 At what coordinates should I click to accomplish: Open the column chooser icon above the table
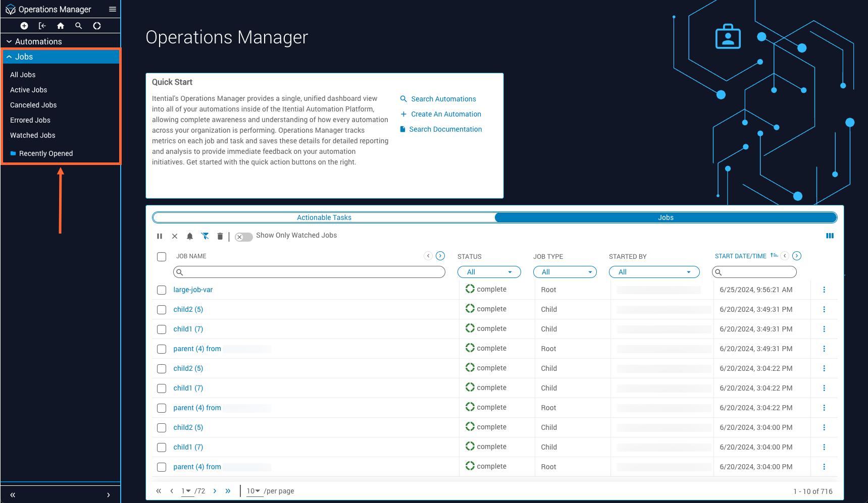point(830,236)
